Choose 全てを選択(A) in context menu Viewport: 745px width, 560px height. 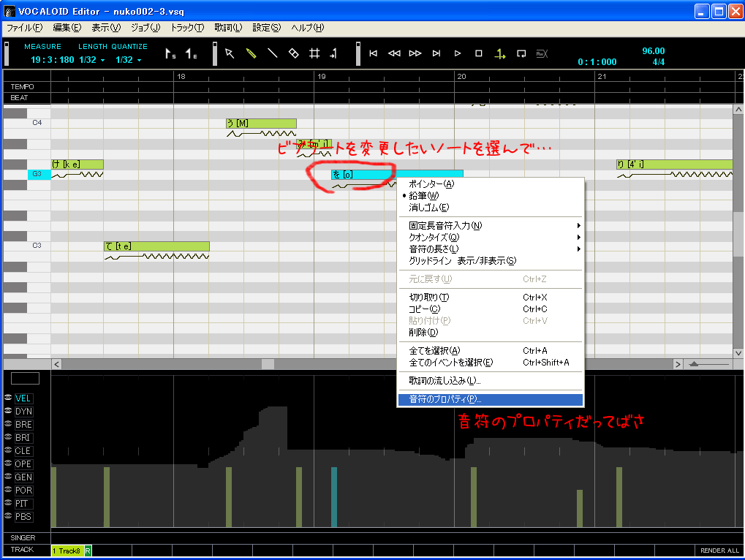pyautogui.click(x=491, y=351)
